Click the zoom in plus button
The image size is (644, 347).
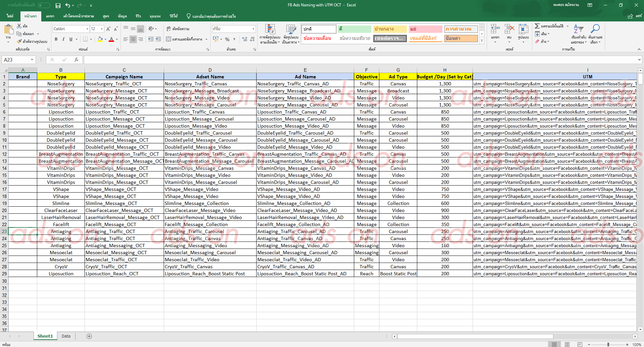point(627,344)
